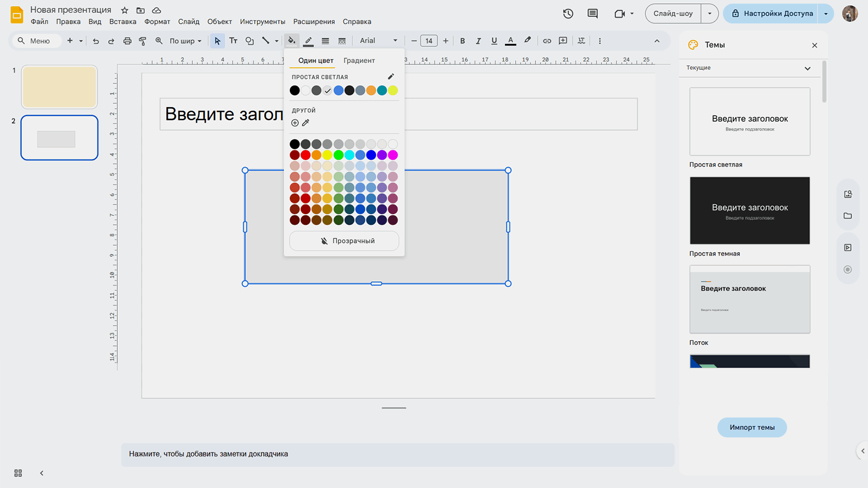The width and height of the screenshot is (868, 488).
Task: Open the Arial font dropdown
Action: coord(378,41)
